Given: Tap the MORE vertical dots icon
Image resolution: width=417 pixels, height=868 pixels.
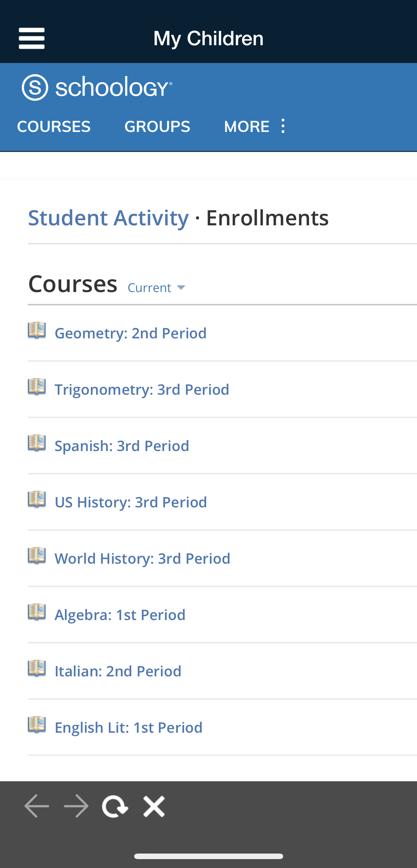Looking at the screenshot, I should pos(283,126).
